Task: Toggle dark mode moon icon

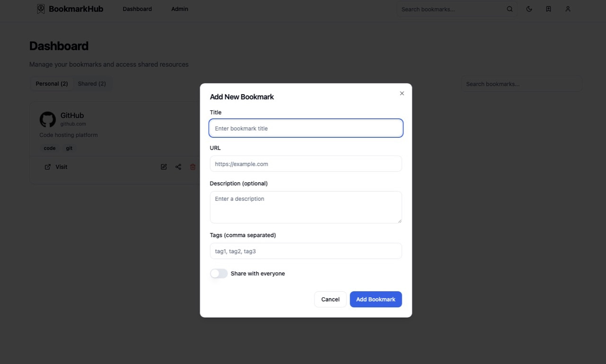Action: (529, 9)
